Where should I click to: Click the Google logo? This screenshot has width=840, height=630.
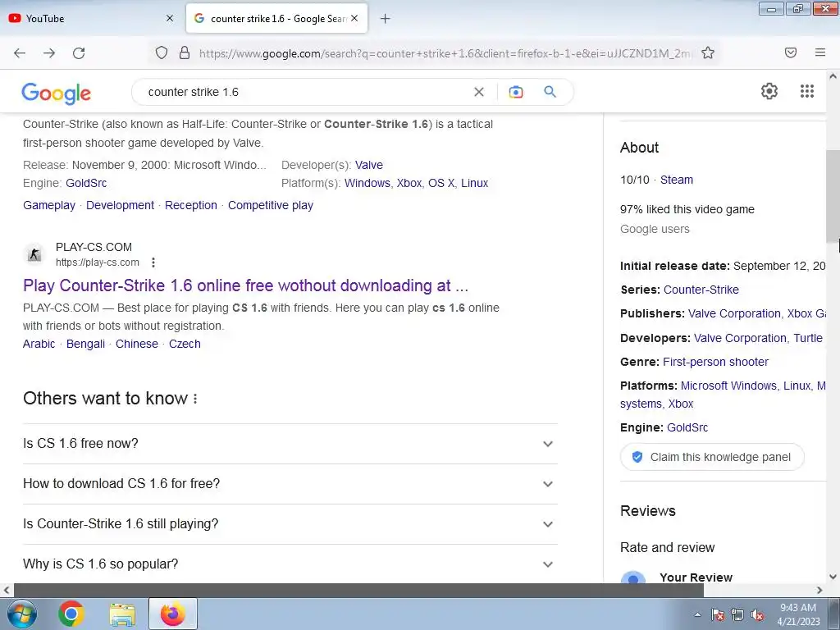click(57, 94)
